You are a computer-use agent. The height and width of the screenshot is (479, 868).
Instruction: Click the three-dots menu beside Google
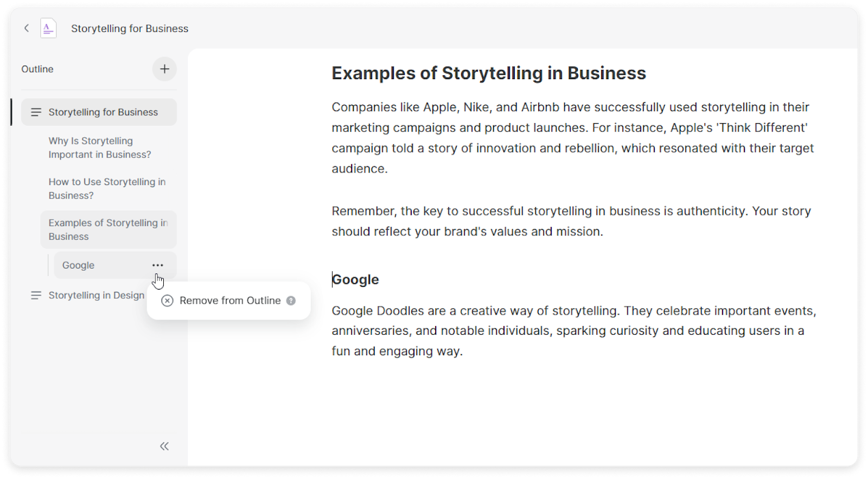click(x=158, y=265)
